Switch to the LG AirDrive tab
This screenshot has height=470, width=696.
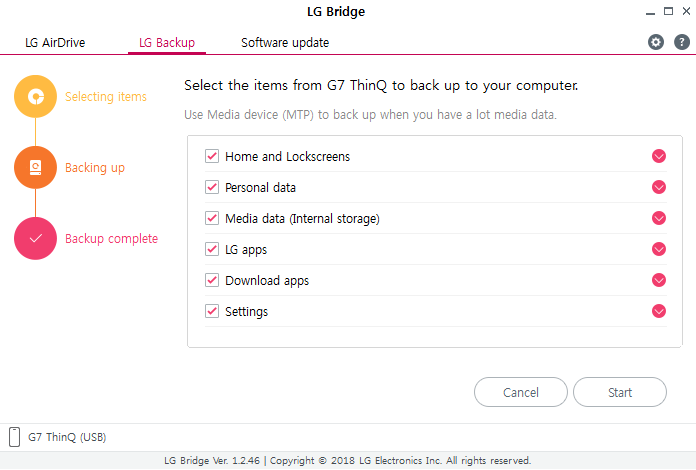[x=55, y=43]
